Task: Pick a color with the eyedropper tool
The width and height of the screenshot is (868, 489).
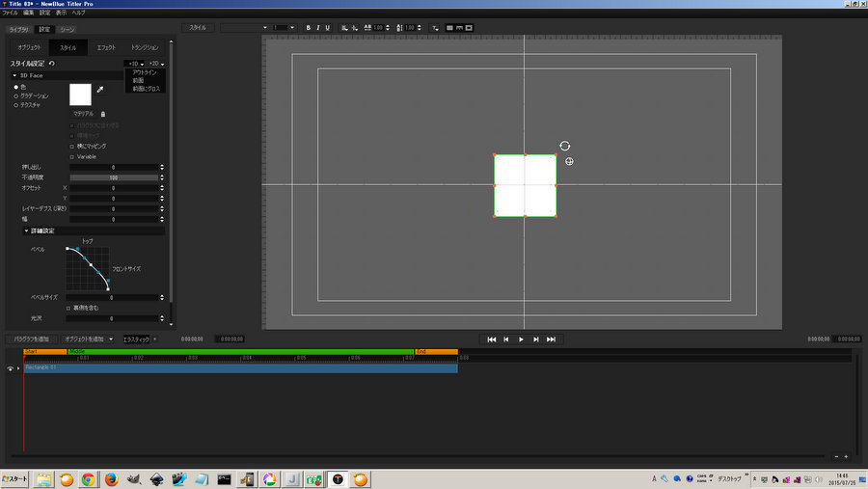Action: tap(100, 89)
